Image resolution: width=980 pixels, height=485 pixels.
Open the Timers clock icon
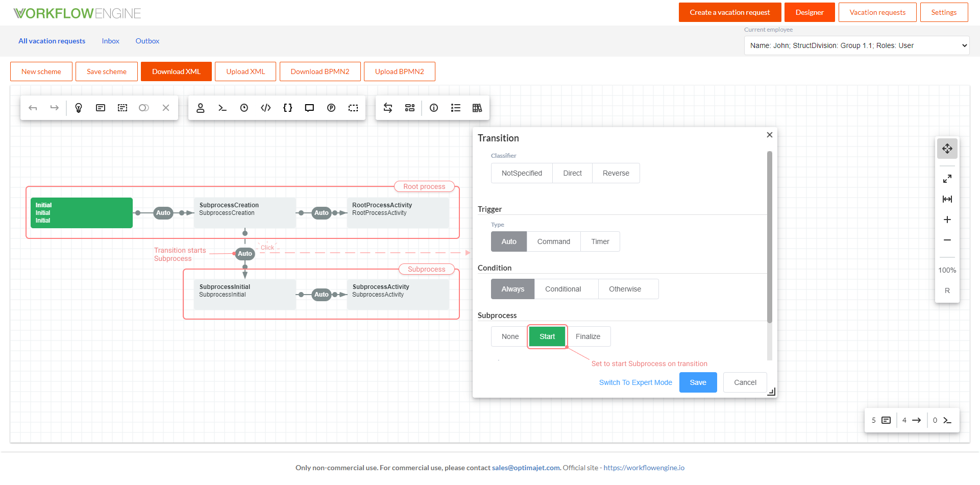click(x=244, y=108)
